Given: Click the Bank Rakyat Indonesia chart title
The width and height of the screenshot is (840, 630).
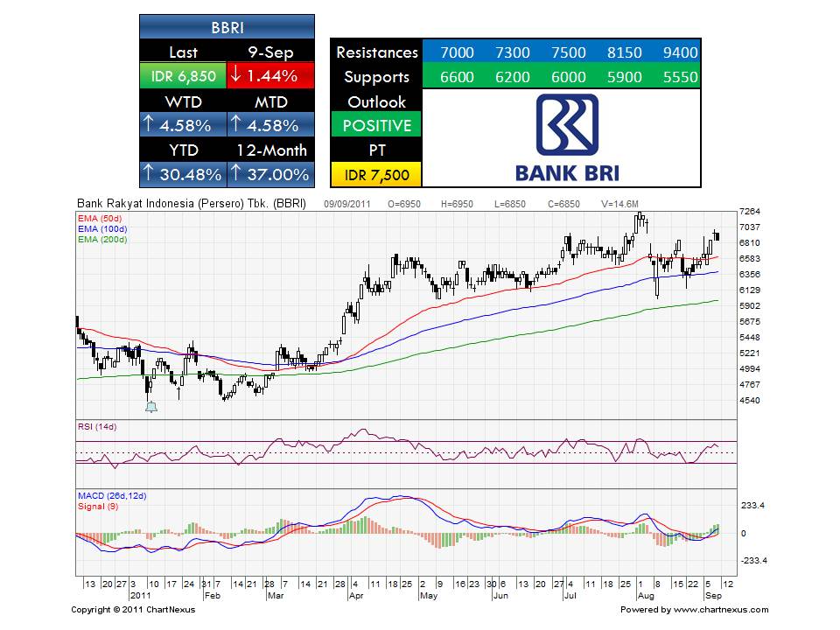Looking at the screenshot, I should (192, 204).
